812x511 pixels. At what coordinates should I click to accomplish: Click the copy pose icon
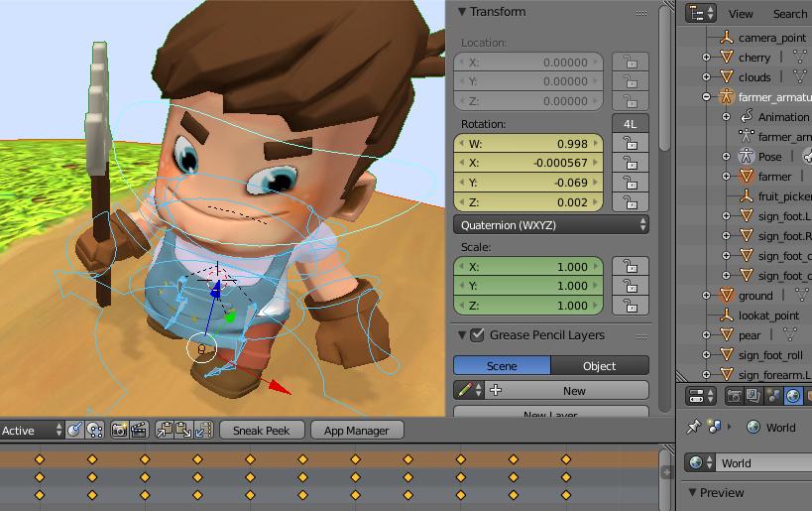point(165,431)
